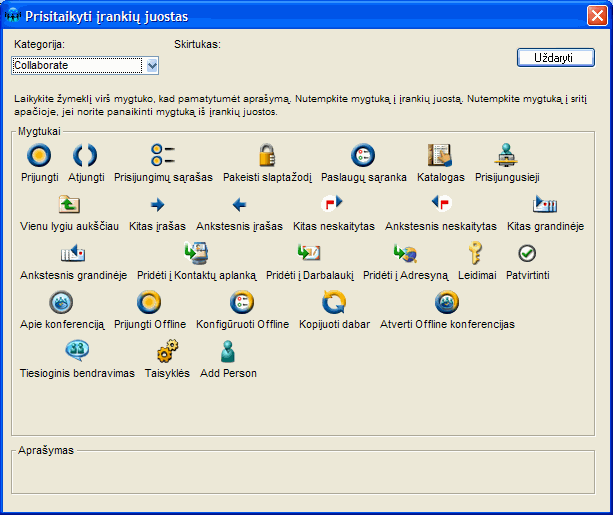Click the Kitas įrašas arrow icon
613x515 pixels.
[x=156, y=205]
